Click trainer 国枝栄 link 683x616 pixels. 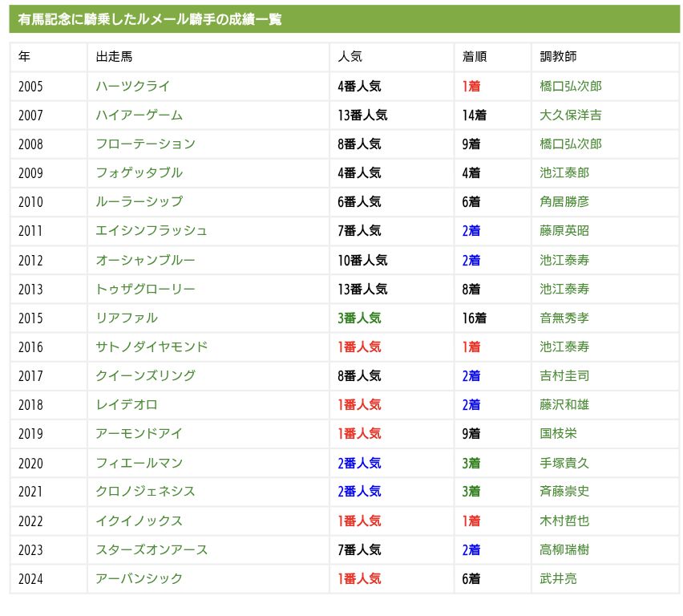pyautogui.click(x=558, y=433)
